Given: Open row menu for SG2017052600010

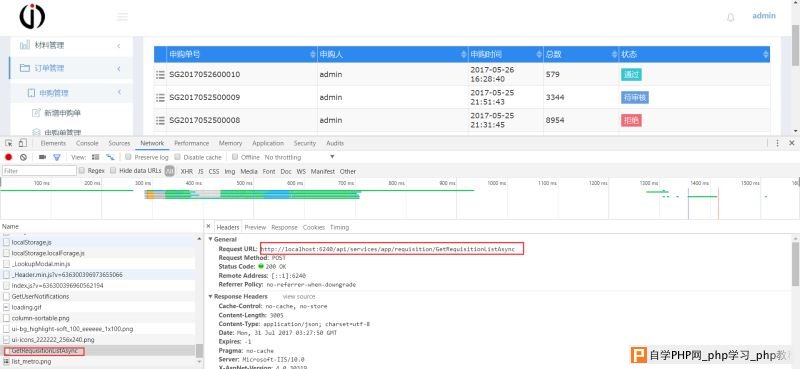Looking at the screenshot, I should tap(160, 75).
